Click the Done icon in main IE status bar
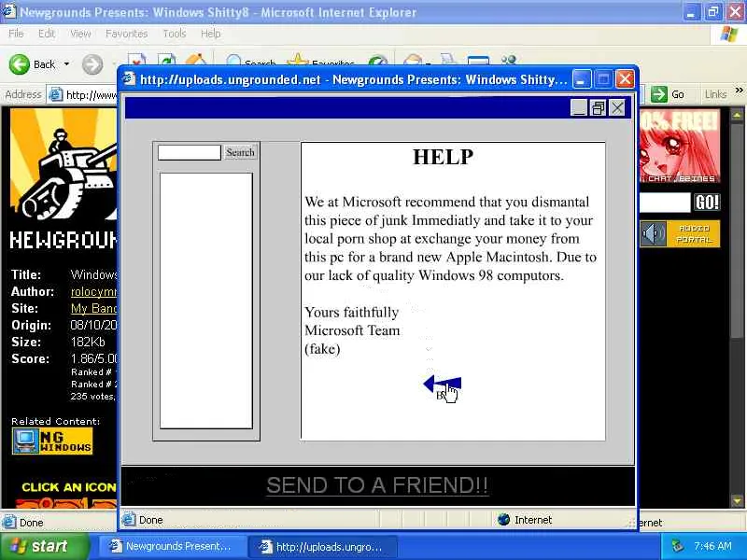Screen dimensions: 747x560 point(9,523)
